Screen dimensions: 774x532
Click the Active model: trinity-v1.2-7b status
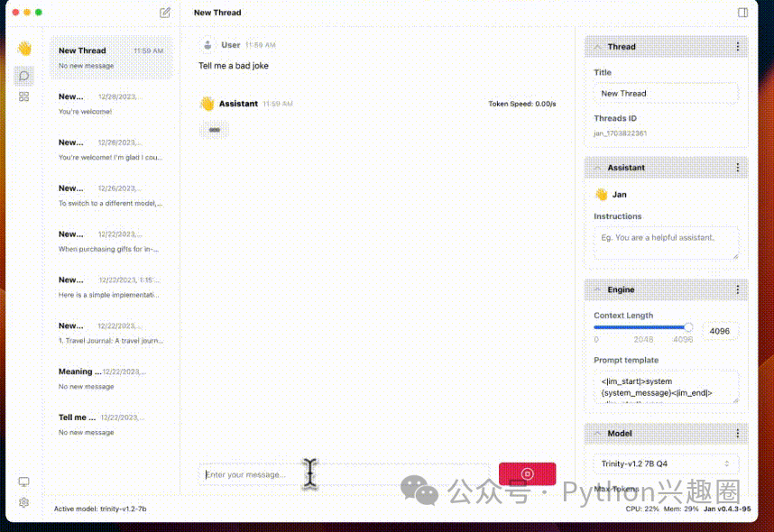click(x=100, y=509)
